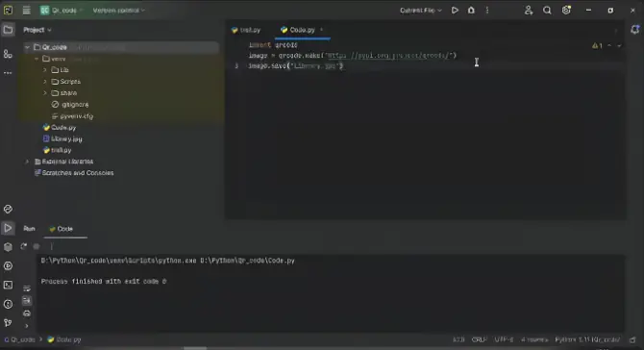Open line separator CRLF selector

tap(479, 339)
